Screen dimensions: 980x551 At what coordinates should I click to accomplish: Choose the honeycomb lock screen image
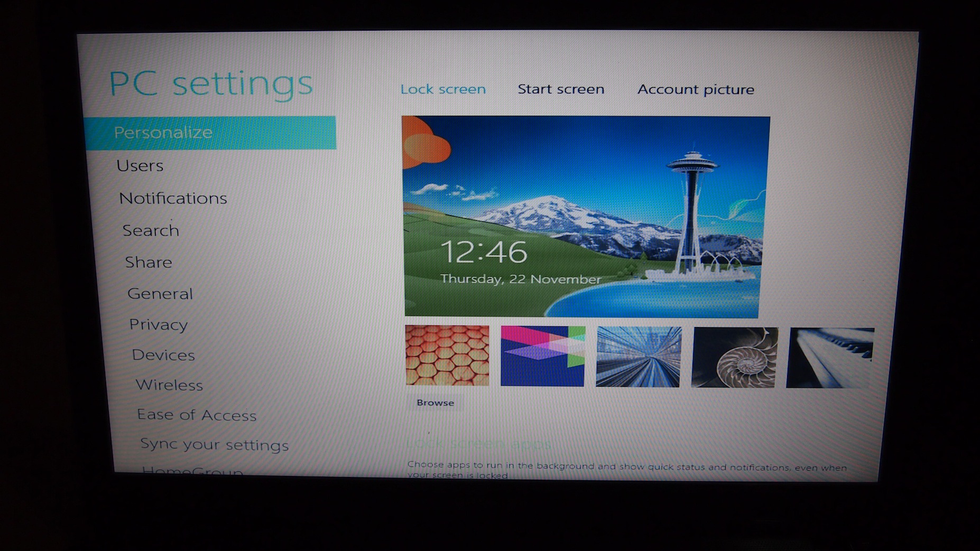pyautogui.click(x=447, y=355)
